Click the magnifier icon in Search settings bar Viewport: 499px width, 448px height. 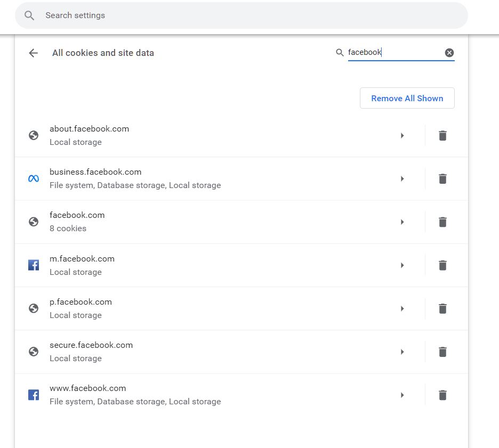[x=29, y=15]
